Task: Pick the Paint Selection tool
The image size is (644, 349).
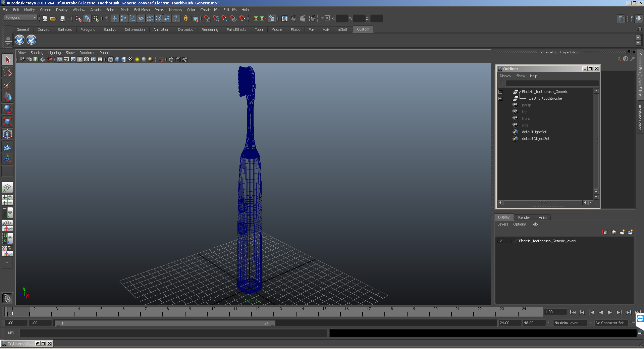Action: (x=7, y=85)
